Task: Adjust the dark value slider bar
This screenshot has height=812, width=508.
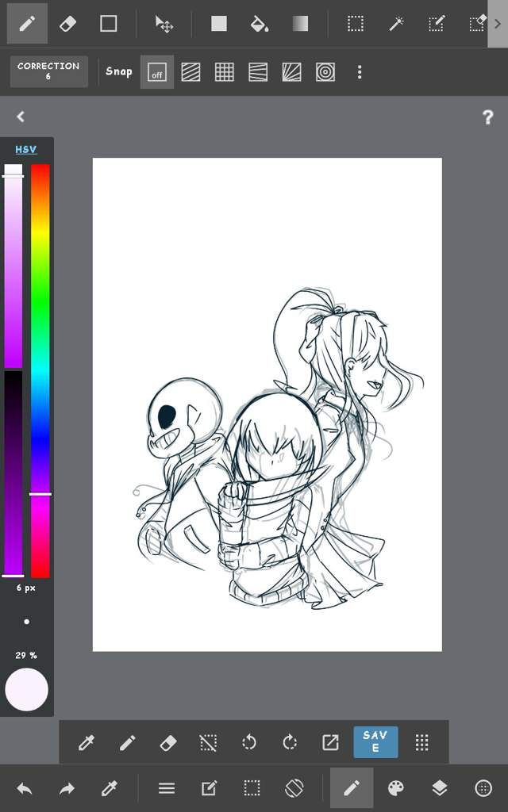Action: (13, 473)
